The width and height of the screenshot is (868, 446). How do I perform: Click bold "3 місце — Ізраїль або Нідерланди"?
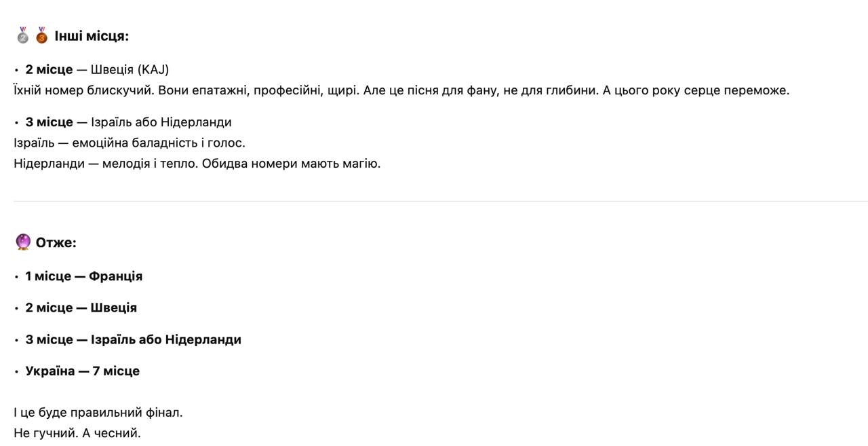134,339
